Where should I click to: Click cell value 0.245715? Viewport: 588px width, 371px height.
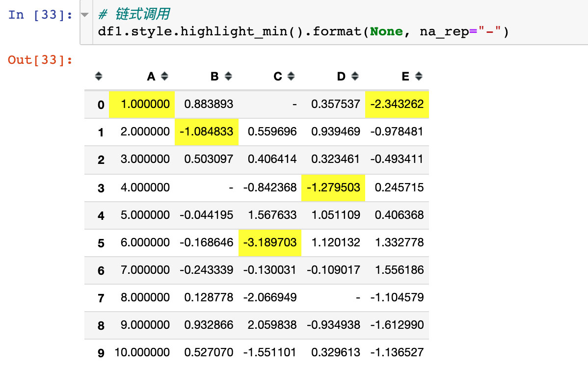point(399,187)
